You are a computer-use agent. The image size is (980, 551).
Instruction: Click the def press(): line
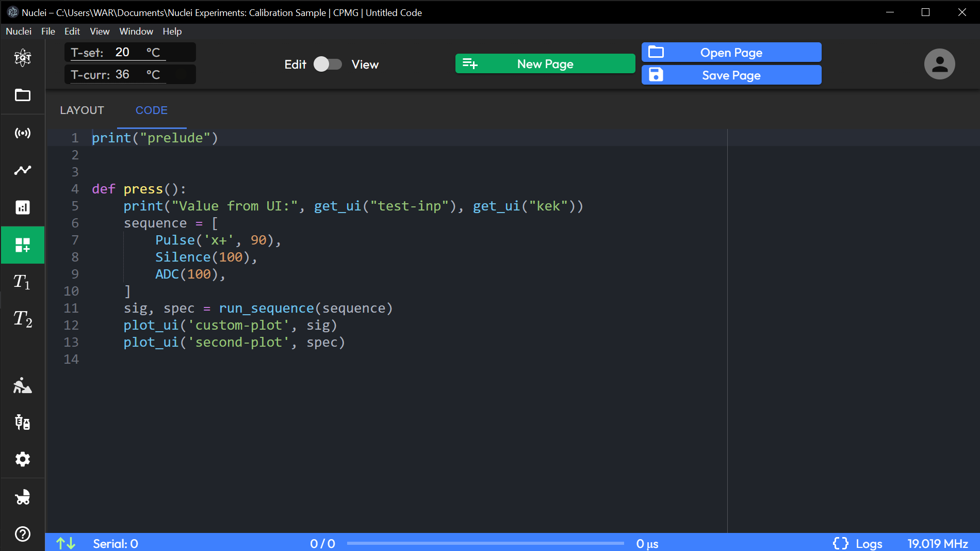point(139,189)
